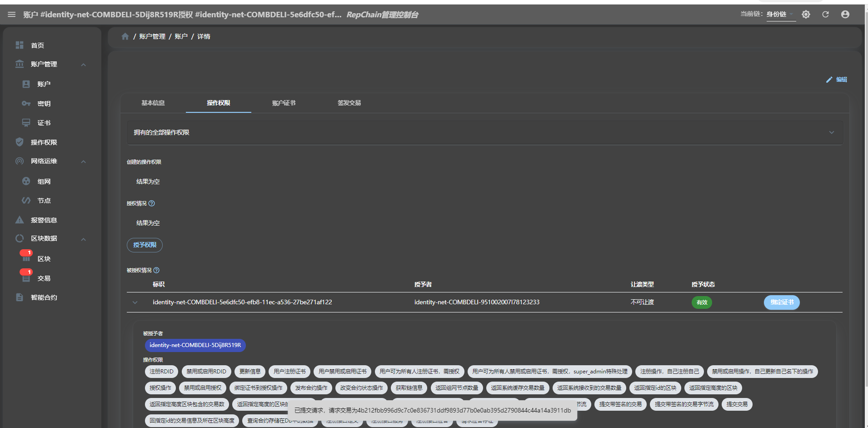This screenshot has width=868, height=428.
Task: Click the 首页 dashboard icon
Action: pyautogui.click(x=20, y=45)
